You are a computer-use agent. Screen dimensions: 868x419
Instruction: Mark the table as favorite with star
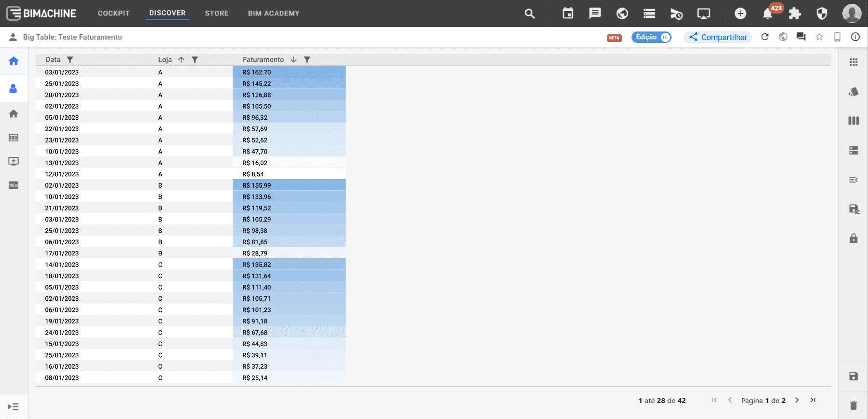[819, 37]
